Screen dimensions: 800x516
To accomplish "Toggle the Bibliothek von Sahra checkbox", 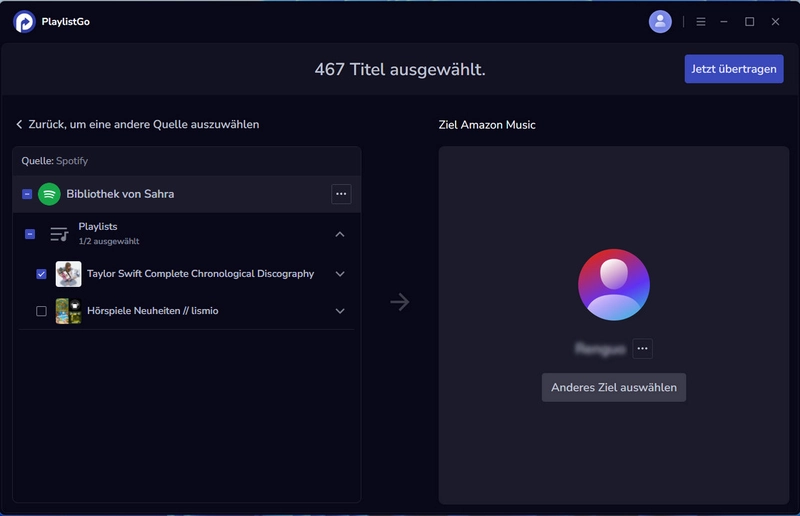I will pos(27,194).
